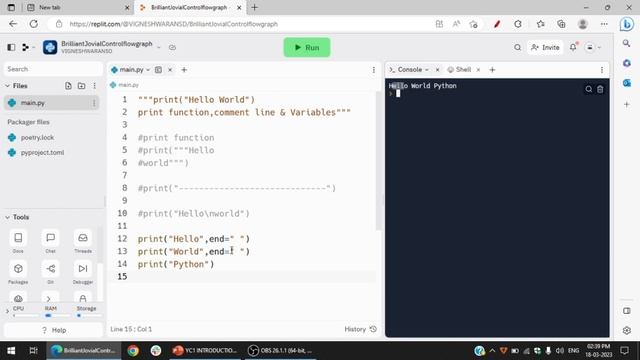The height and width of the screenshot is (360, 640).
Task: Click the editor tab layout icon
Action: coord(158,70)
